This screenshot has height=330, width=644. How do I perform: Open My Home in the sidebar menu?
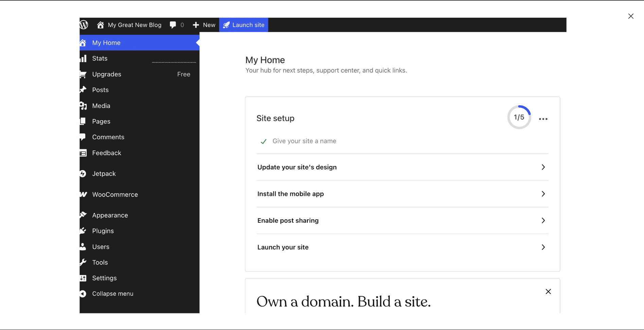point(139,43)
